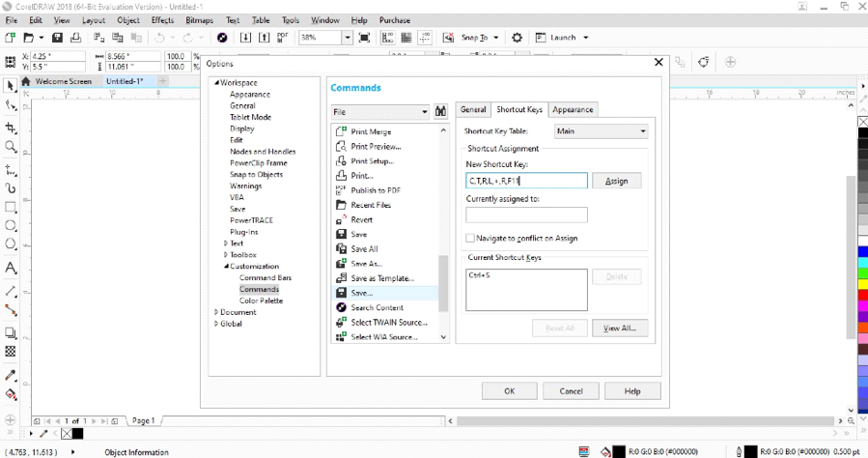Select the Drop Shadow tool
Image resolution: width=868 pixels, height=458 pixels.
[x=10, y=332]
